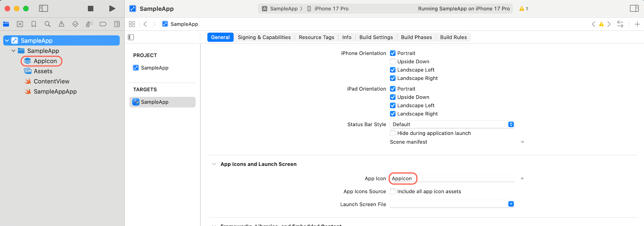Jump to next issue chevron
Image resolution: width=644 pixels, height=226 pixels.
click(x=609, y=24)
